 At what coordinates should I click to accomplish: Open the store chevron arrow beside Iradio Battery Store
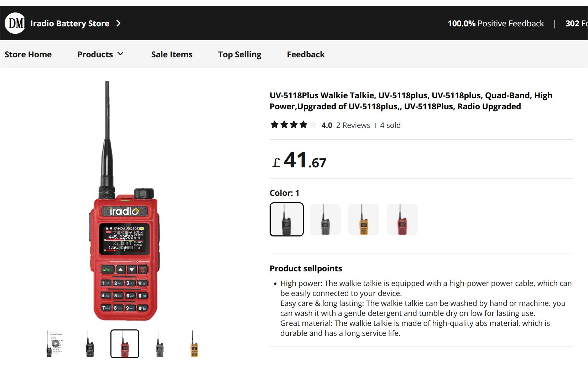[119, 23]
